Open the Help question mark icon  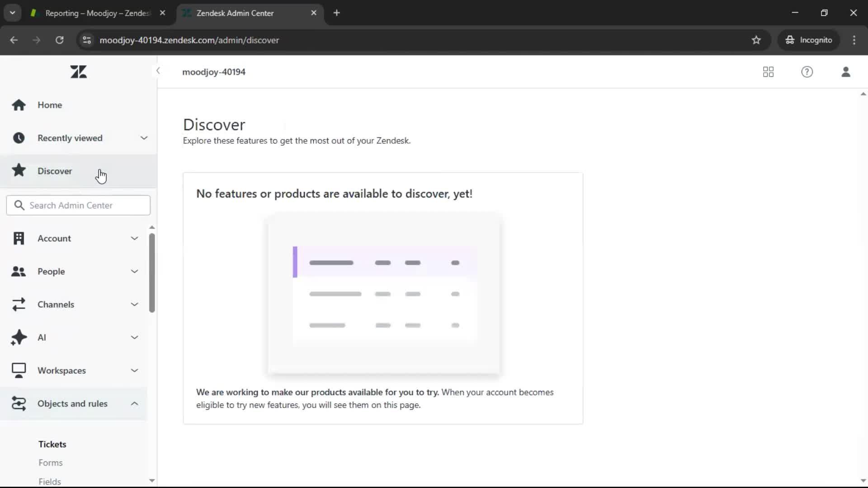point(807,72)
